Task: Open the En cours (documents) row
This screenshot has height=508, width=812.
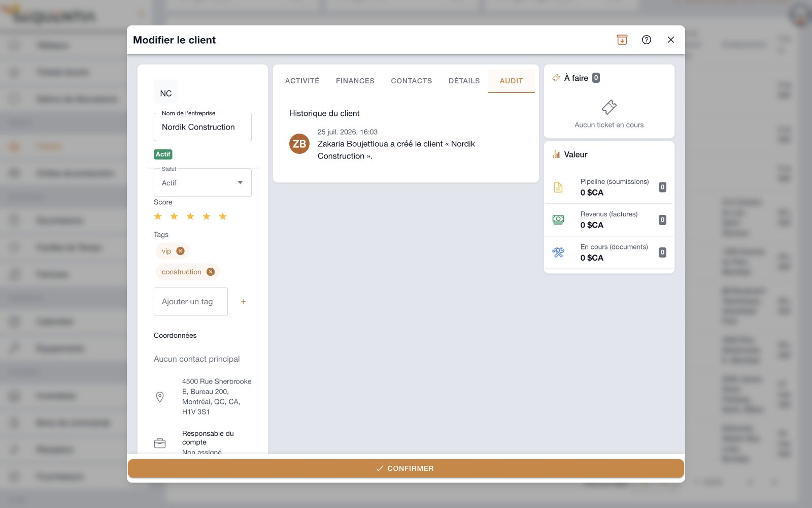Action: (x=609, y=252)
